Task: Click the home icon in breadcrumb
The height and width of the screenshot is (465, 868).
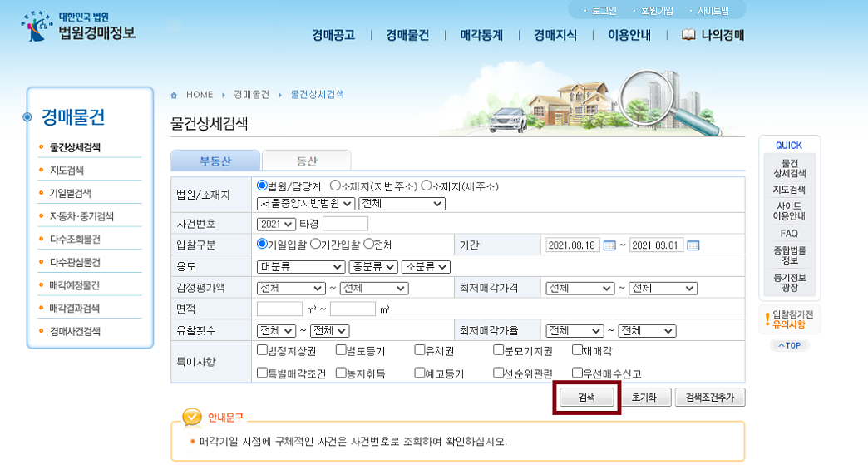Action: click(174, 95)
